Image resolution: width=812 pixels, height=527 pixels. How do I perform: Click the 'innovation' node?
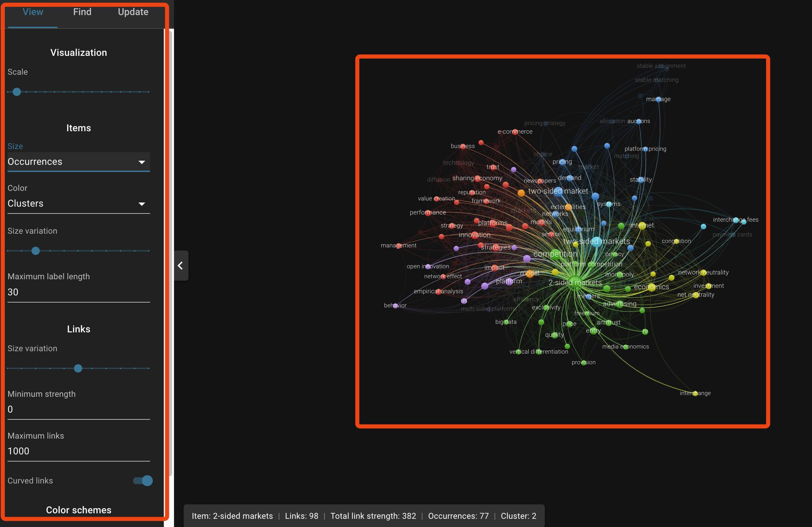[475, 235]
